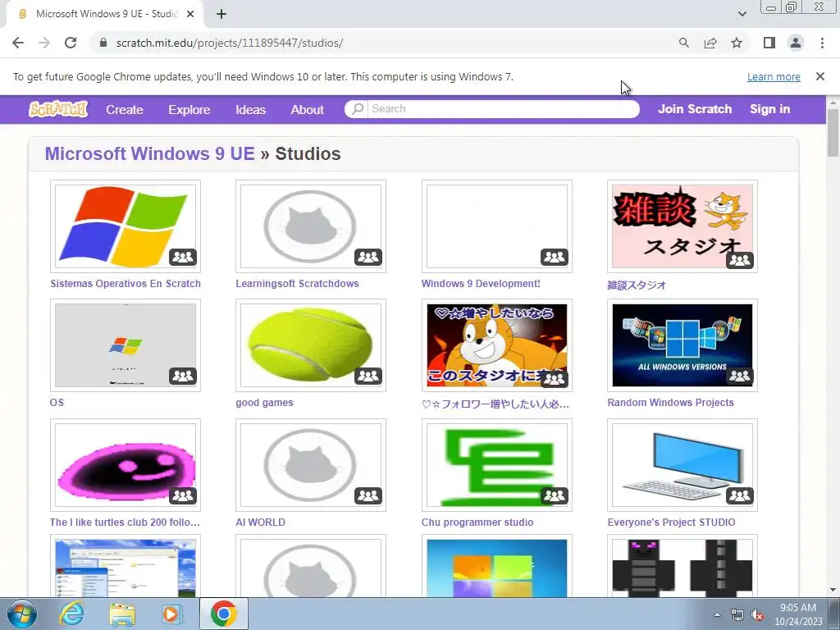
Task: Click studio badge icon on Chu programmer studio thumbnail
Action: pos(554,495)
